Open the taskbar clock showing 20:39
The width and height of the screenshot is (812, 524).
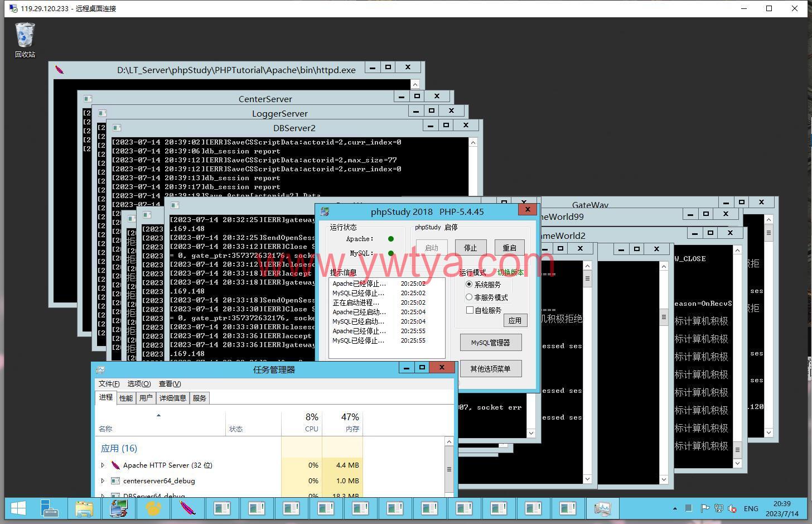click(782, 508)
